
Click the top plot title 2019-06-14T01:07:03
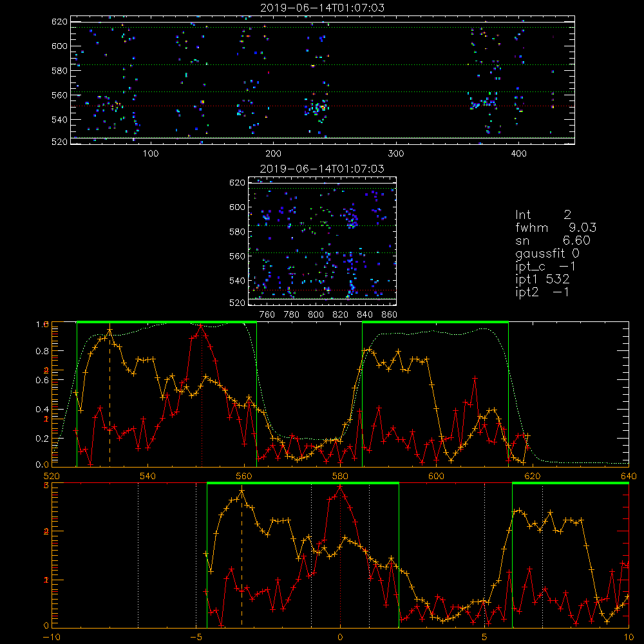[322, 8]
